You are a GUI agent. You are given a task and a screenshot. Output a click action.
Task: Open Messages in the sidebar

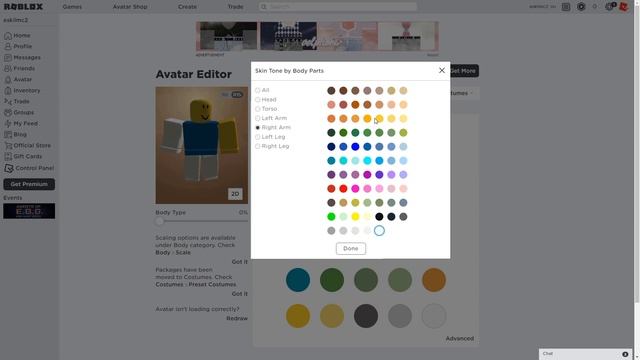point(22,58)
